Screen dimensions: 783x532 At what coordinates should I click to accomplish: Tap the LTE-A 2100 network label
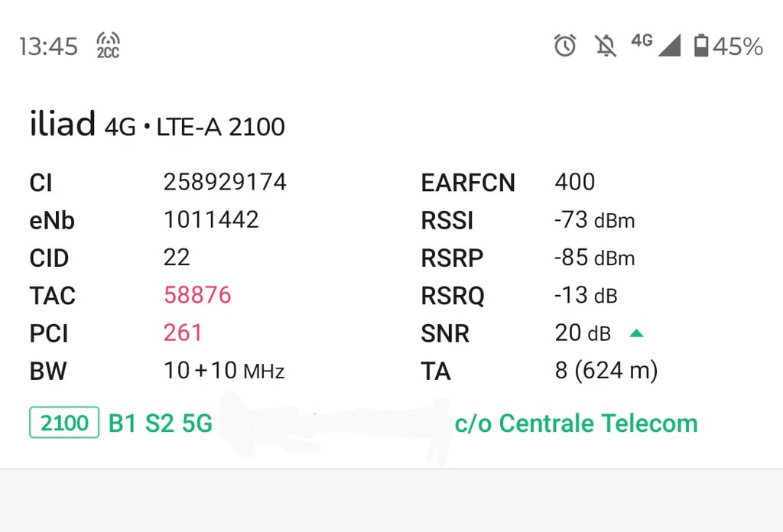[220, 127]
